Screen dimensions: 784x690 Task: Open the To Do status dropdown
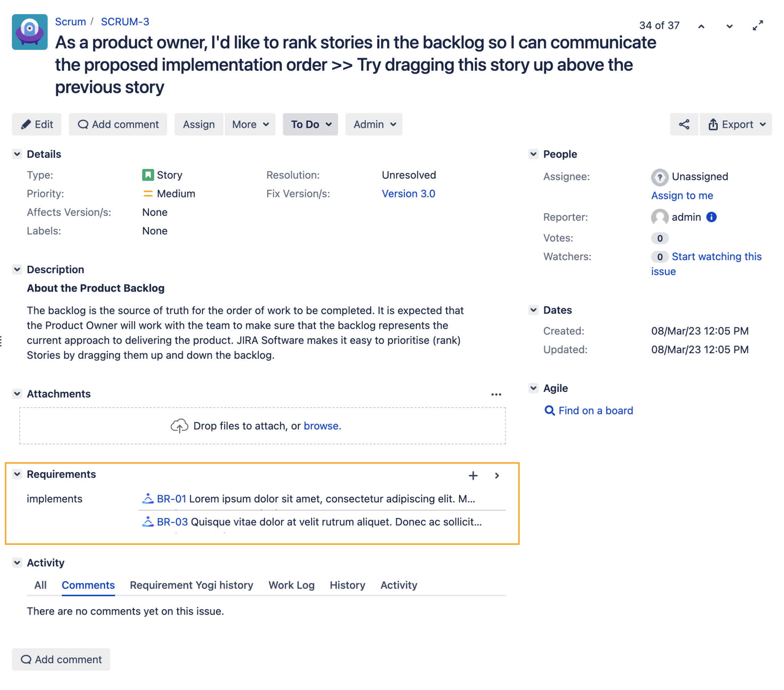point(310,124)
